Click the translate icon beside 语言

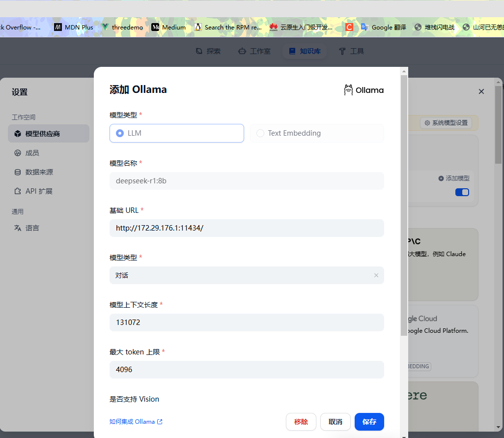(x=18, y=228)
